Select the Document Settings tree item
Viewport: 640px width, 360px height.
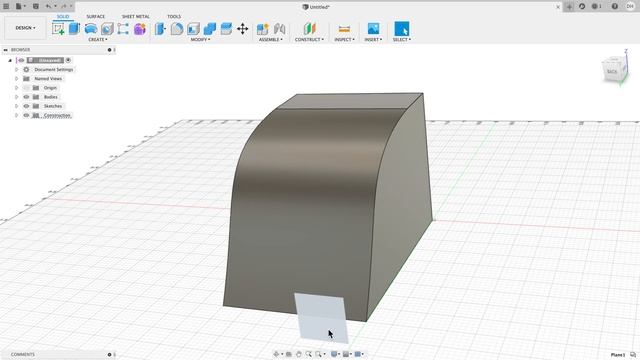coord(53,69)
